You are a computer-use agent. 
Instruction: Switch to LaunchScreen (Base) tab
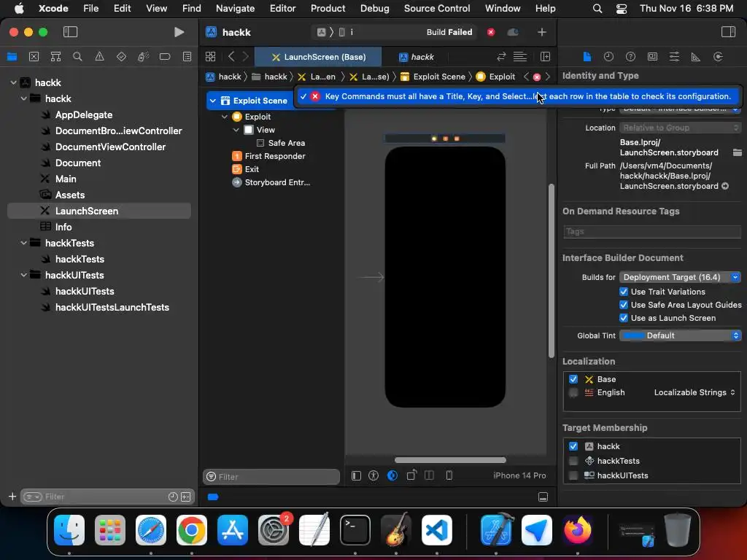pyautogui.click(x=318, y=57)
